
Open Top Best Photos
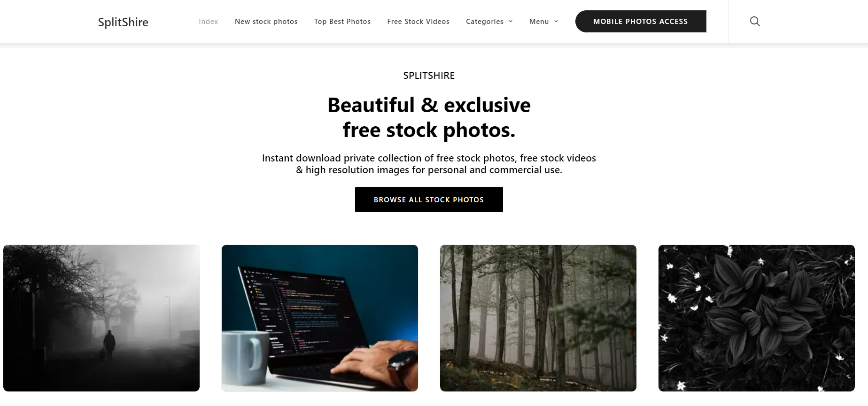(x=342, y=22)
